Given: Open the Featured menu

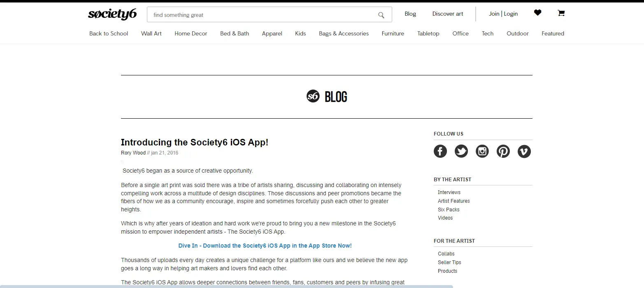Looking at the screenshot, I should pyautogui.click(x=553, y=33).
